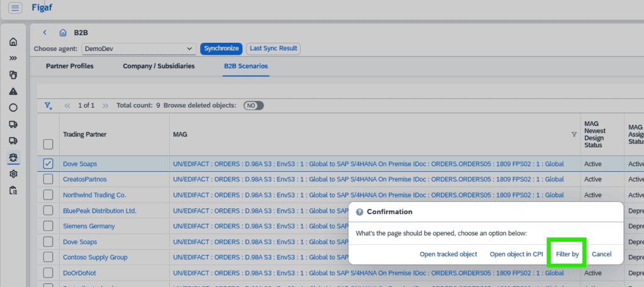Screen dimensions: 644x287
Task: Open the Northwind Trading Co. link
Action: coord(94,195)
